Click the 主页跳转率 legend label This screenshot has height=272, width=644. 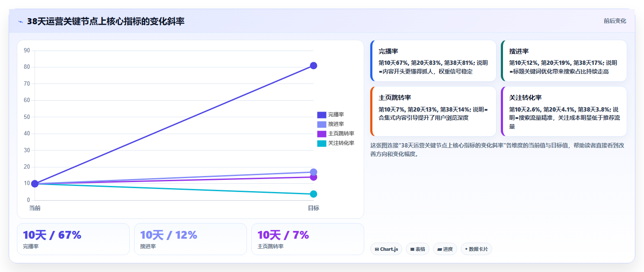pyautogui.click(x=341, y=134)
